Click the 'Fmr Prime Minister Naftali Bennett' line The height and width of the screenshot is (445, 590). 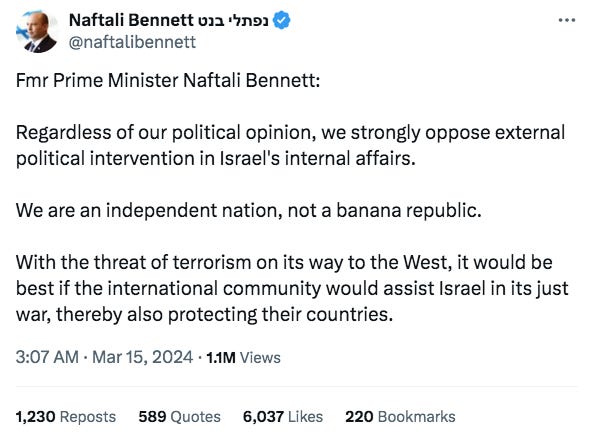[x=168, y=80]
